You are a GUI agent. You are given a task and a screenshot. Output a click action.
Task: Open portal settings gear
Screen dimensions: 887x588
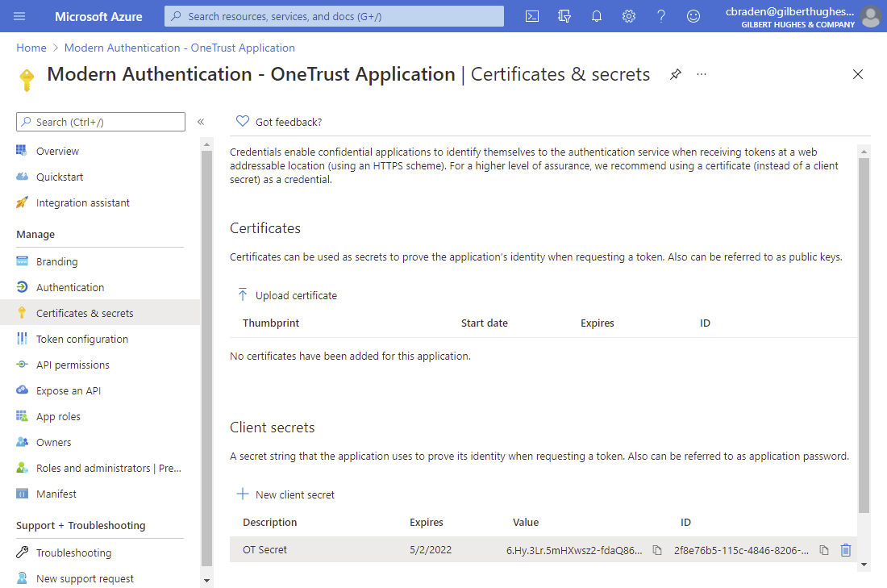[x=628, y=16]
